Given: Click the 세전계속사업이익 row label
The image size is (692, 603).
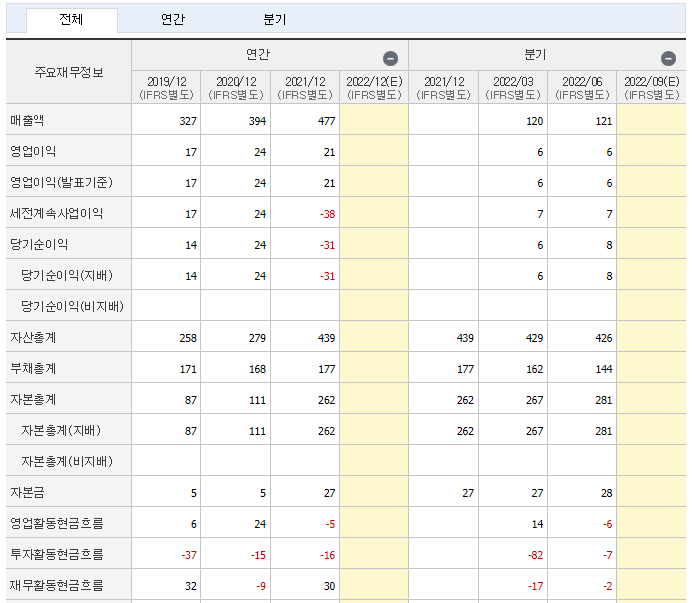Looking at the screenshot, I should point(56,214).
